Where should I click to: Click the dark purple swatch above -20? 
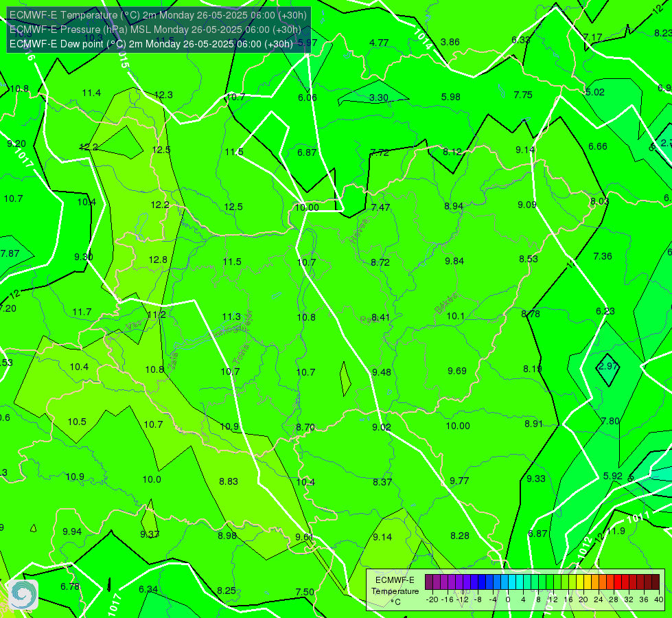pos(429,582)
